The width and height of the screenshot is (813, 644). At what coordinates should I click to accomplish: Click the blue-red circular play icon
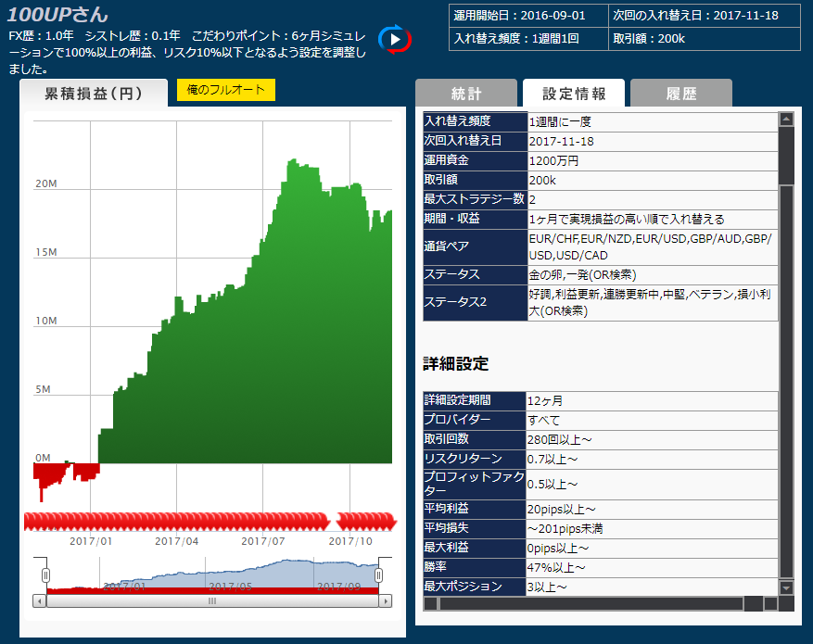(x=395, y=39)
